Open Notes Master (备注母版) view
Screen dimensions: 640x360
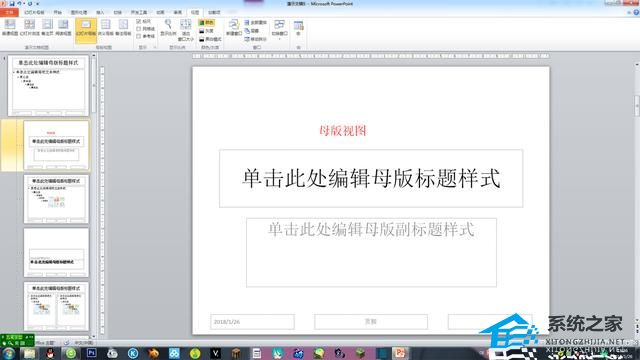click(x=123, y=27)
